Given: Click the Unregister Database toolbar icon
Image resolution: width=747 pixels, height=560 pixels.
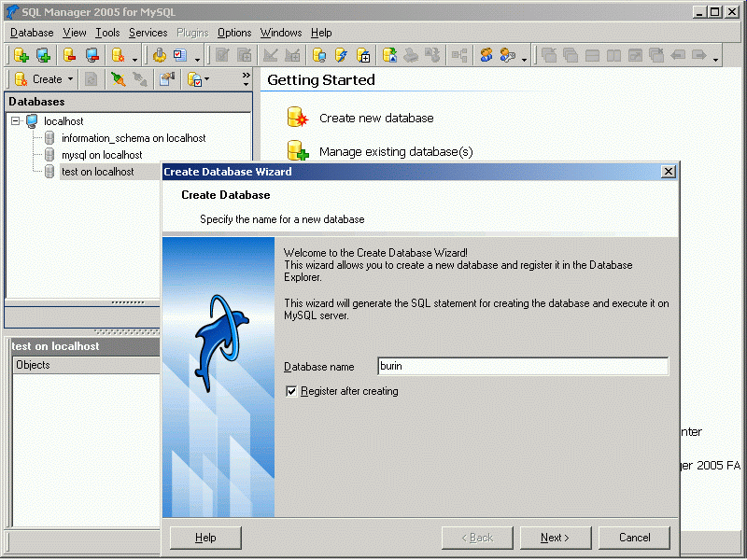Looking at the screenshot, I should 69,55.
